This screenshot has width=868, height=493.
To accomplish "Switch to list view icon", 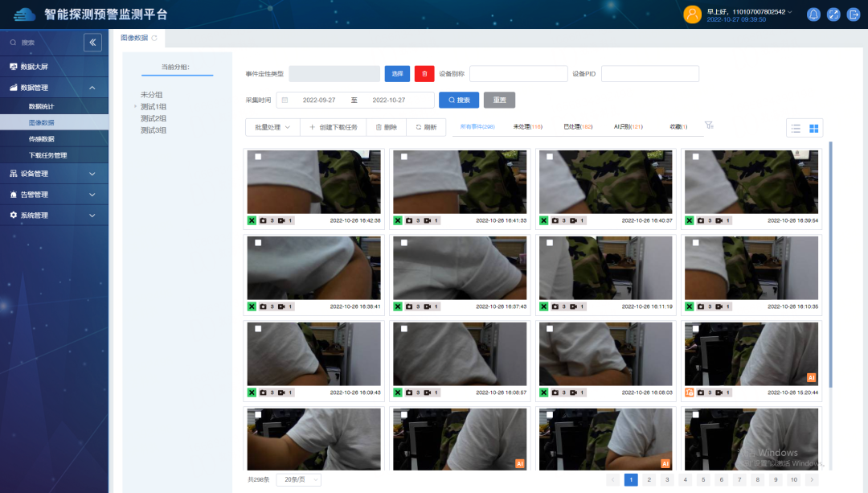I will click(x=796, y=128).
